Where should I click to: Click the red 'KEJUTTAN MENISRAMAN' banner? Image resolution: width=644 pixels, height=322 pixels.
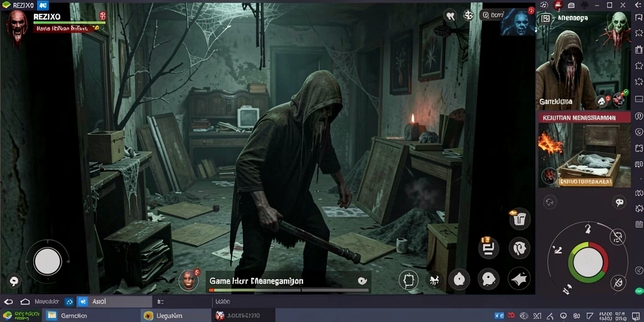(584, 118)
